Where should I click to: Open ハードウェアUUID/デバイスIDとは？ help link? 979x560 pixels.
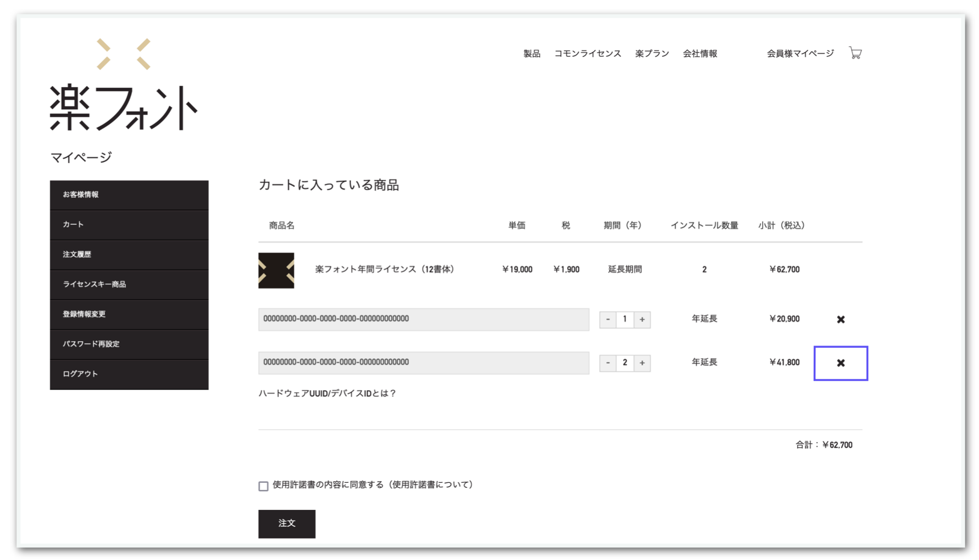327,393
